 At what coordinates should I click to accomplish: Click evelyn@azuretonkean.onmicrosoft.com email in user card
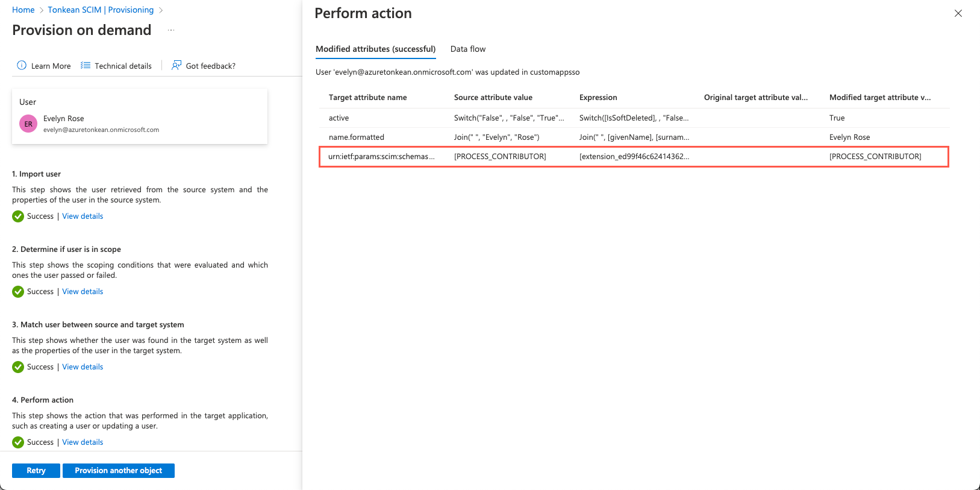click(101, 130)
